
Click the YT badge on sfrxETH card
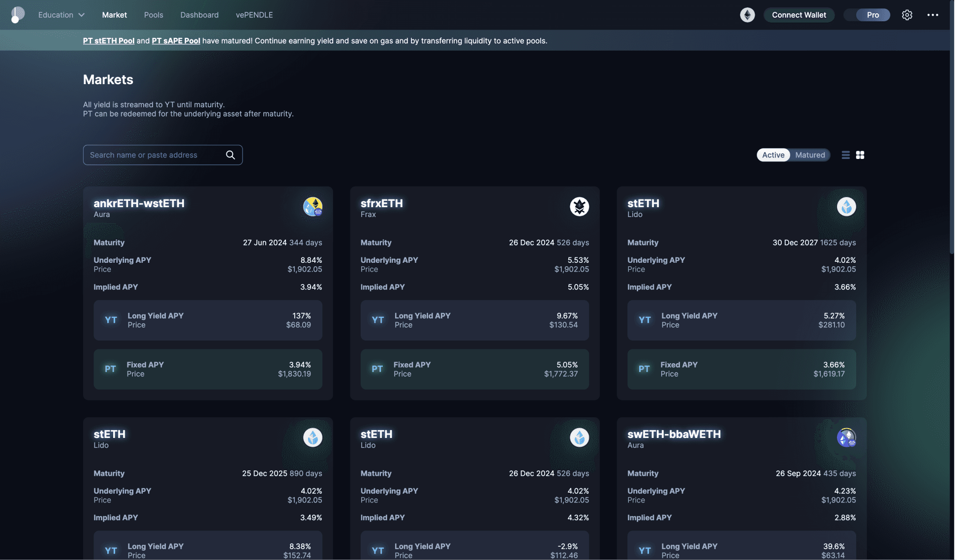coord(379,321)
